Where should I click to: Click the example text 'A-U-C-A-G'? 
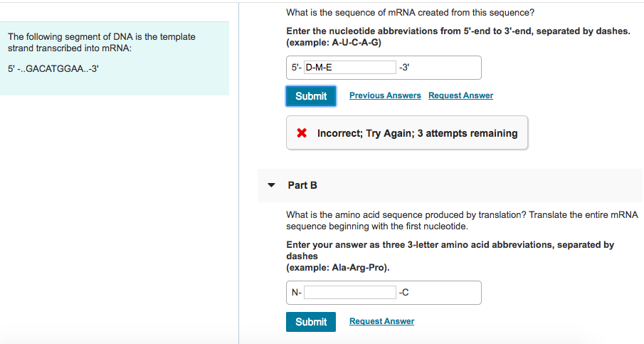356,42
